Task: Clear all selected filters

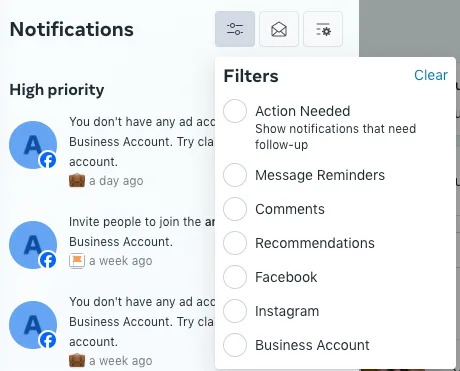Action: point(431,75)
